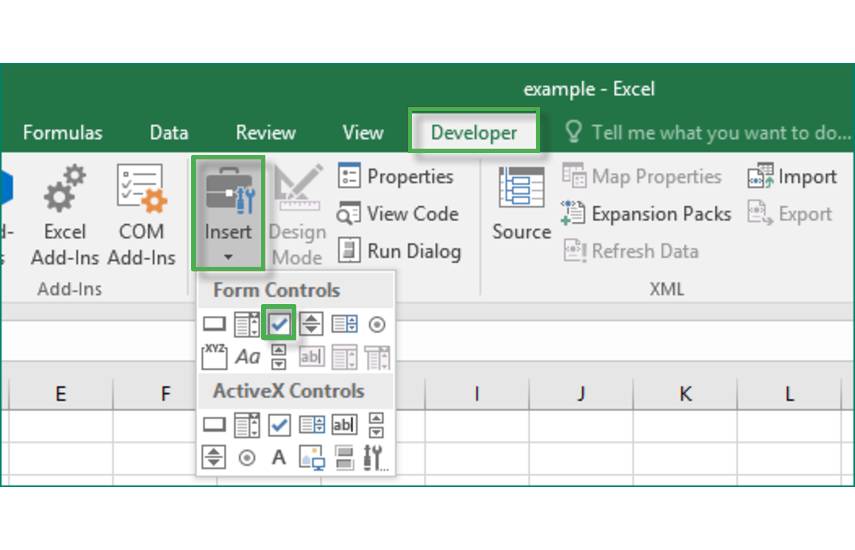Open the Formulas ribbon tab
Viewport: 855px width, 550px height.
click(62, 132)
